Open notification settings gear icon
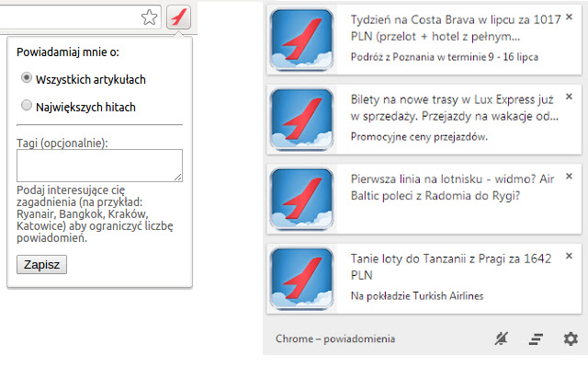This screenshot has height=368, width=588. pos(571,339)
